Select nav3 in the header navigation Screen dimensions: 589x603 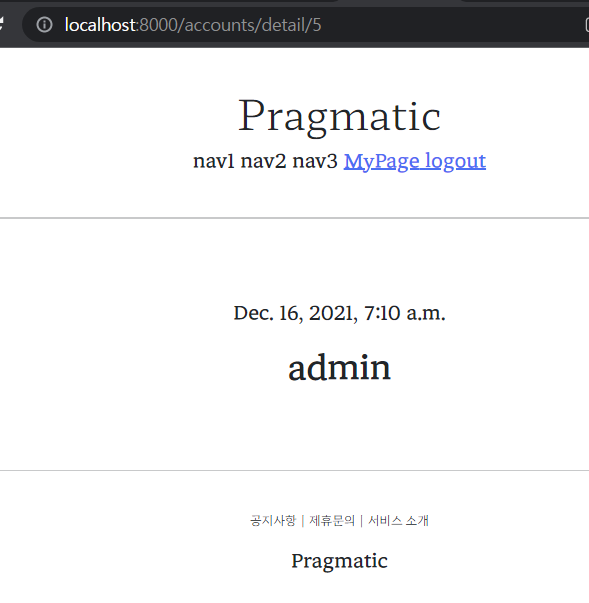(x=315, y=161)
